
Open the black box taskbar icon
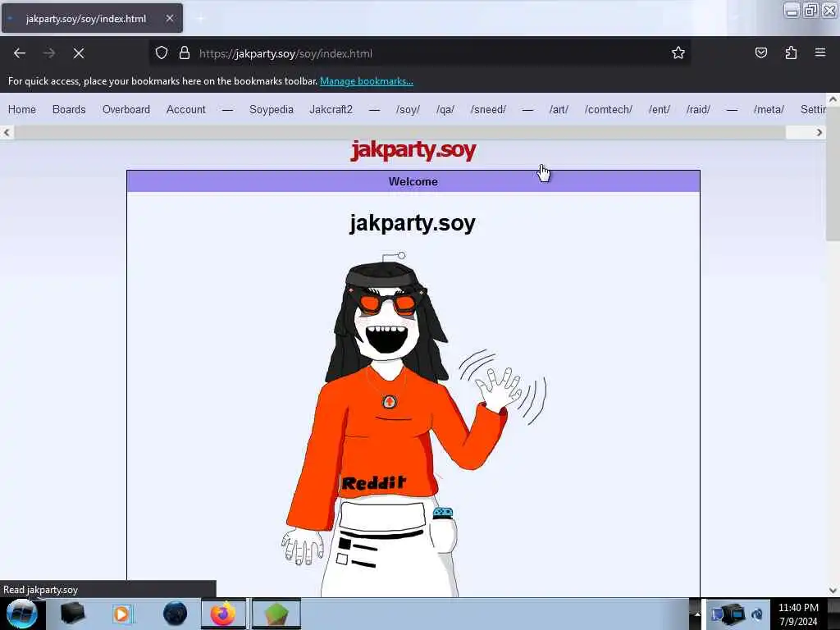[72, 614]
